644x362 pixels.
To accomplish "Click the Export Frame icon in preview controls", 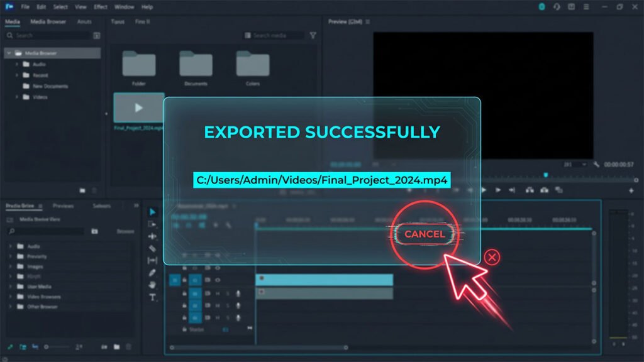I will (558, 190).
